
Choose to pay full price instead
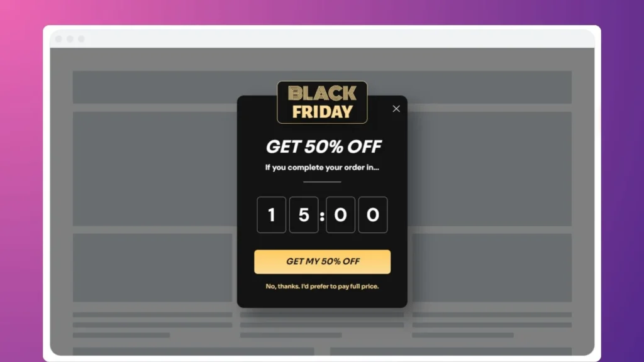(321, 286)
